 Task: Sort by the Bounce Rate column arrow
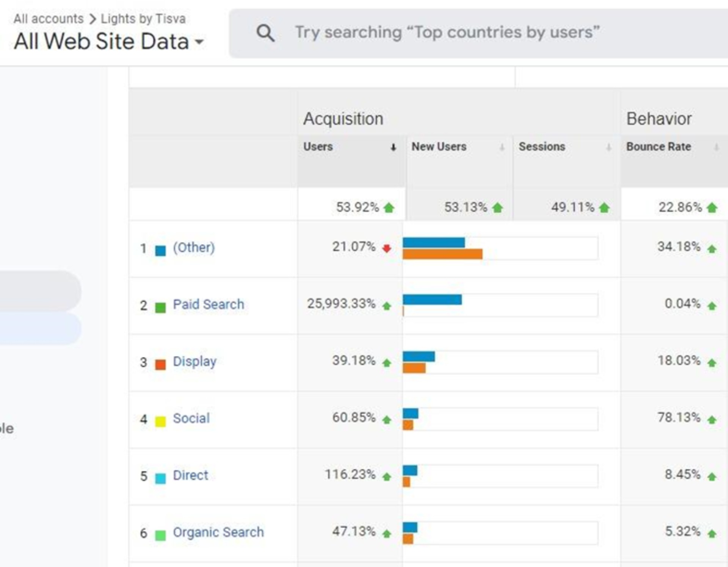(716, 148)
